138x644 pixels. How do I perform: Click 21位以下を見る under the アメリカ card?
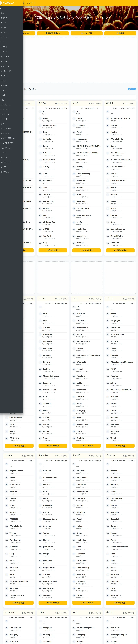53,250
